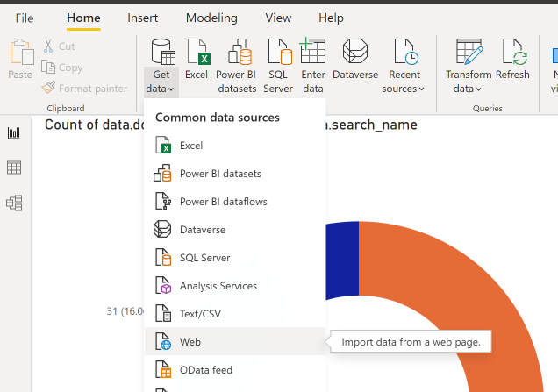The image size is (558, 392).
Task: Click the Excel ribbon icon
Action: click(x=198, y=52)
